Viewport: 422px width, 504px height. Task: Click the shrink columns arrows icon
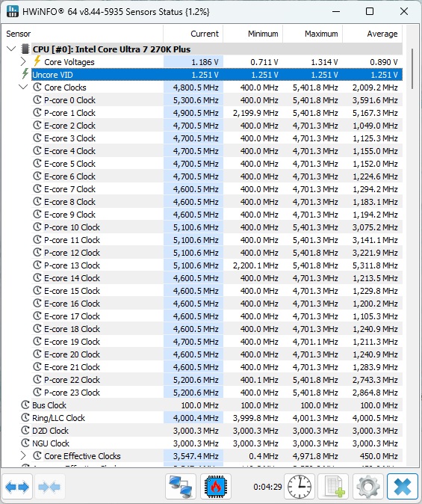(49, 488)
